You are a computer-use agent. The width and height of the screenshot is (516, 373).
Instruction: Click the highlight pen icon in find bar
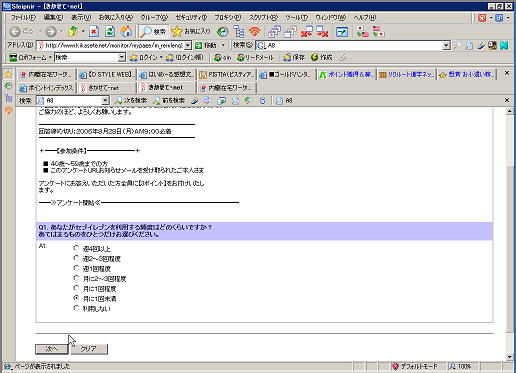[x=195, y=100]
